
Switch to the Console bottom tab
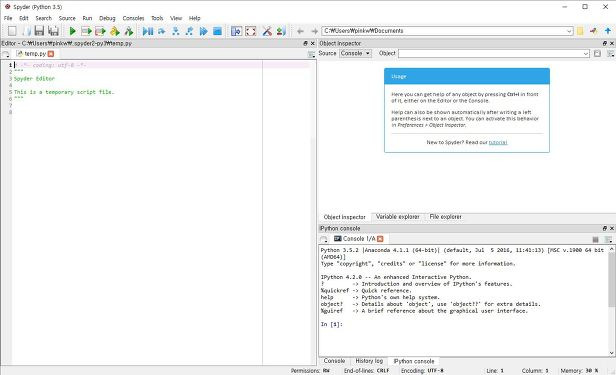334,361
